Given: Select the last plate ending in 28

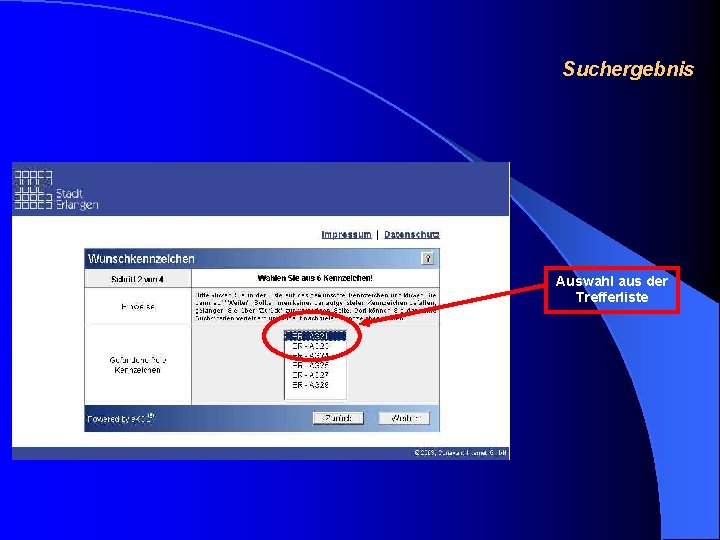Looking at the screenshot, I should 315,385.
